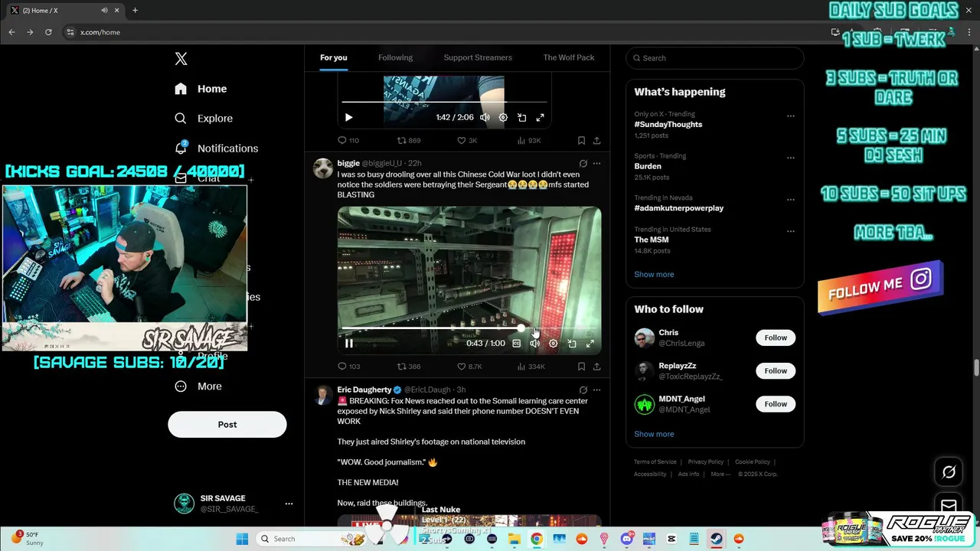980x551 pixels.
Task: Open Grok icon on biggie's post
Action: (583, 164)
